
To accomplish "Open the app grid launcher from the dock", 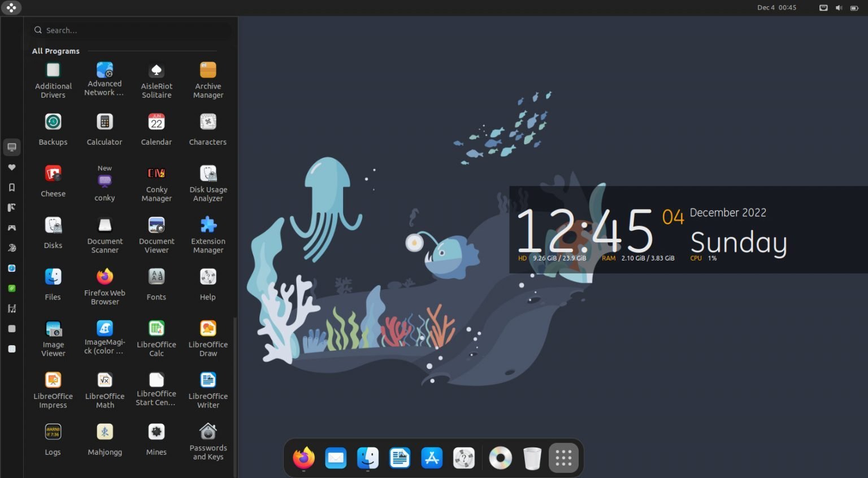I will click(563, 458).
